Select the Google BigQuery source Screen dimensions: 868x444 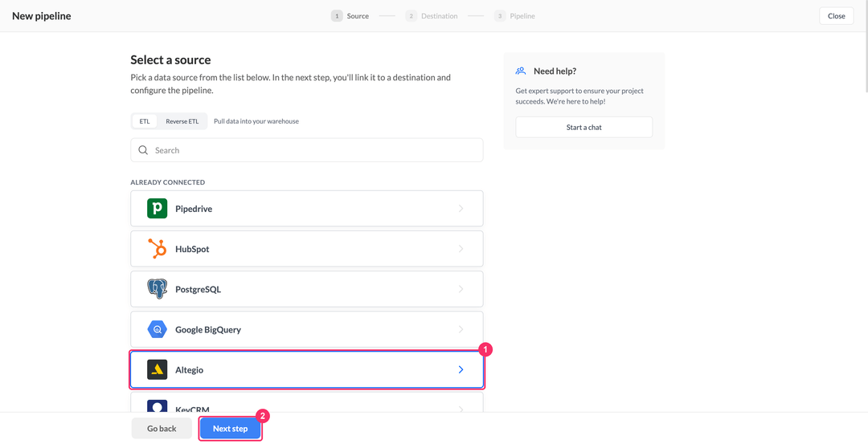pos(307,329)
